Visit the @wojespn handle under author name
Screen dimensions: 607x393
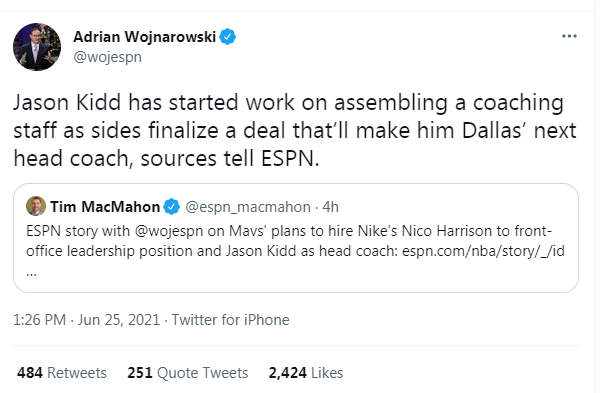[108, 57]
